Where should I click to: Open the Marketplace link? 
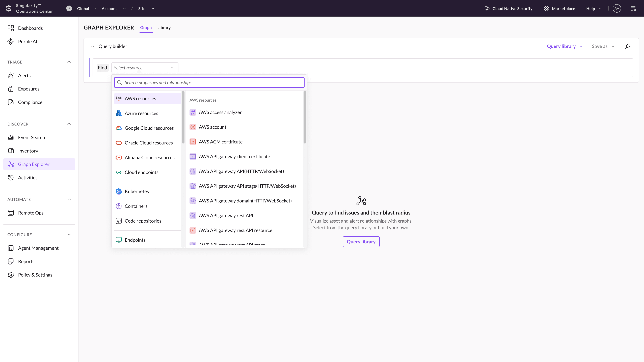[x=559, y=9]
